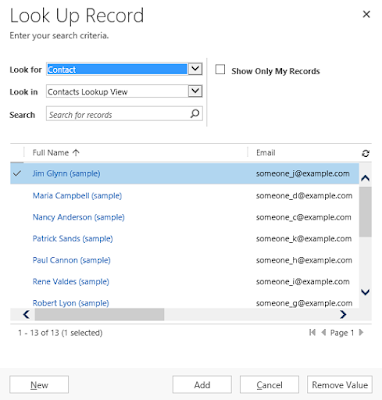Select email someone_d@example.com
Screen dimensions: 382x400
point(304,196)
